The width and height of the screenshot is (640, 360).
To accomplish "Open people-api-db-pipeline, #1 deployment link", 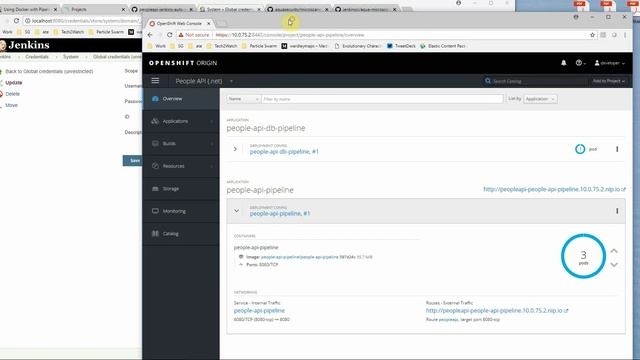I will [x=284, y=151].
